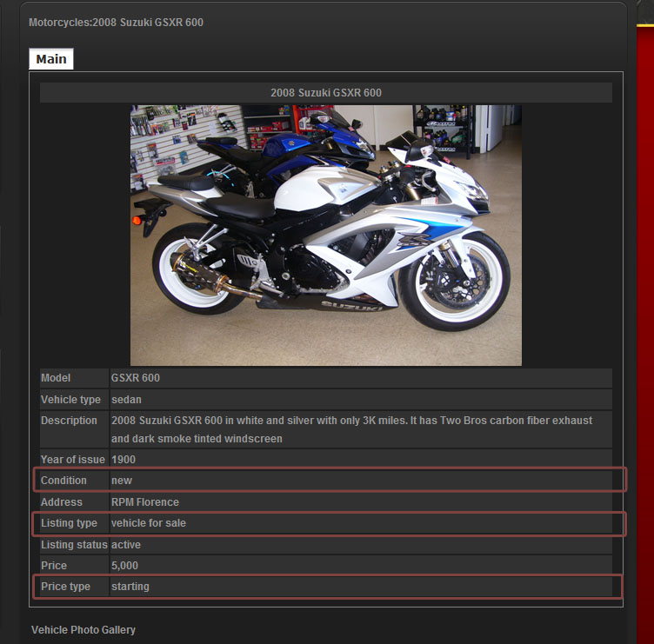Select the Year of issue value 1900

pos(123,460)
